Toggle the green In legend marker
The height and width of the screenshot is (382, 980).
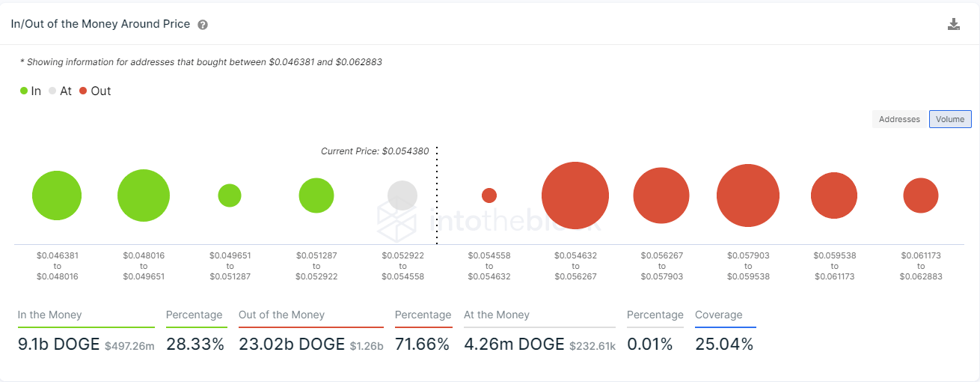coord(24,91)
